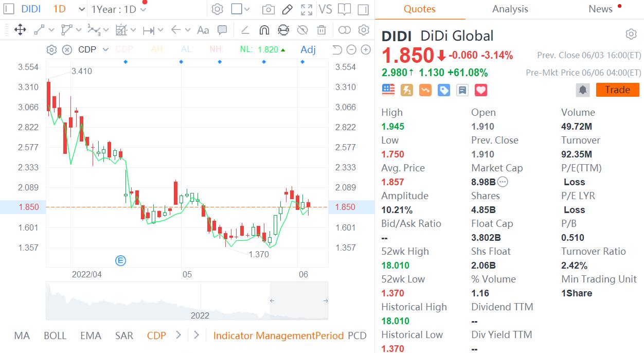
Task: Take a chart snapshot with camera icon
Action: coord(268,9)
